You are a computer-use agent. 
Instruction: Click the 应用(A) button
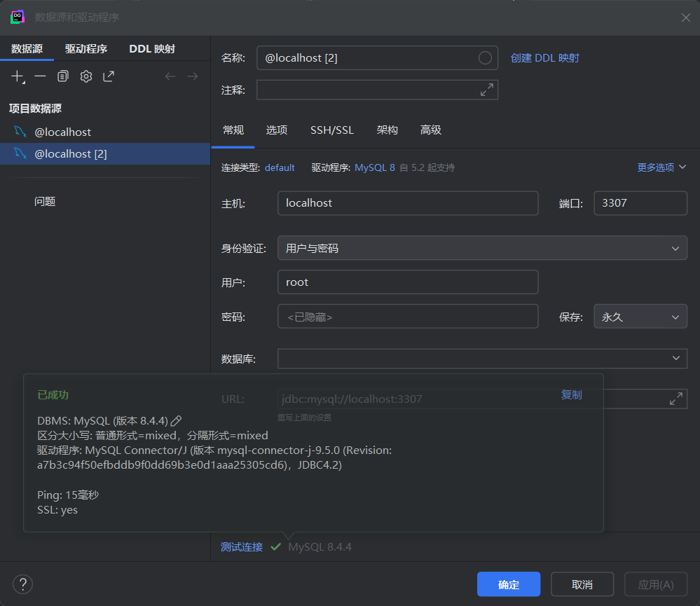click(x=655, y=584)
